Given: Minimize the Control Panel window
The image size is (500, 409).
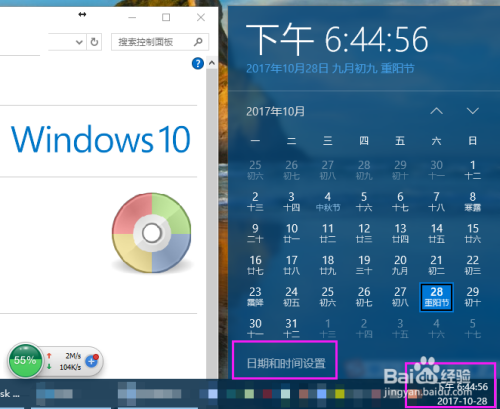Looking at the screenshot, I should (x=132, y=17).
